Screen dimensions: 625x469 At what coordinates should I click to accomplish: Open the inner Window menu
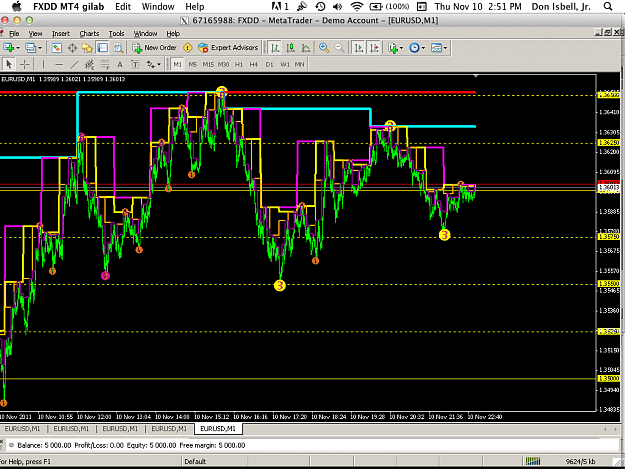145,33
